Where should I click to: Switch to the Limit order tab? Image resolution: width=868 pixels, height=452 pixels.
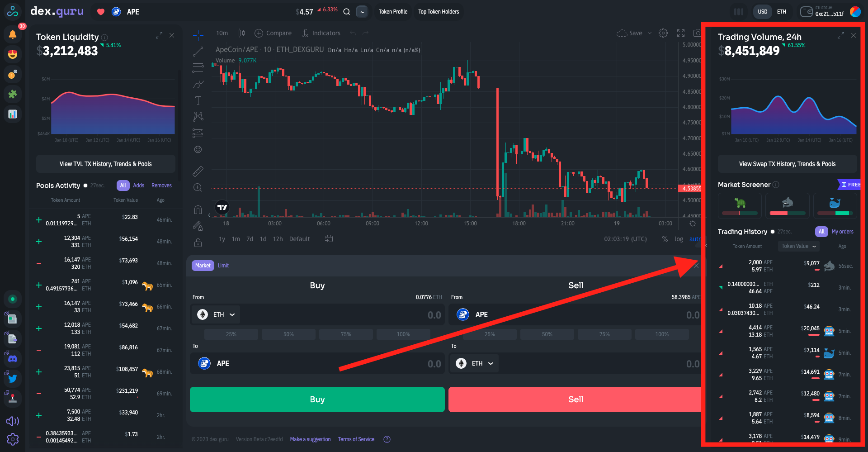pyautogui.click(x=223, y=266)
